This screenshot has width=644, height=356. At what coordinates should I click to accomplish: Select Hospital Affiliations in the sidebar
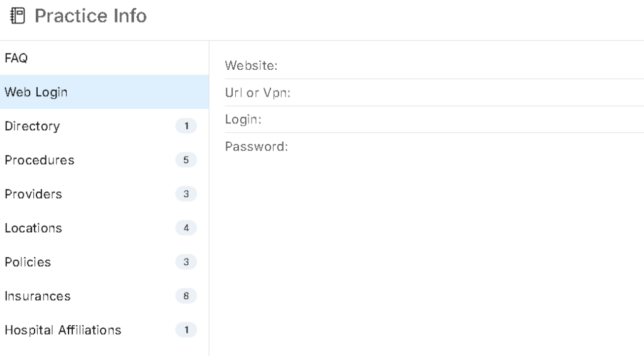tap(104, 330)
